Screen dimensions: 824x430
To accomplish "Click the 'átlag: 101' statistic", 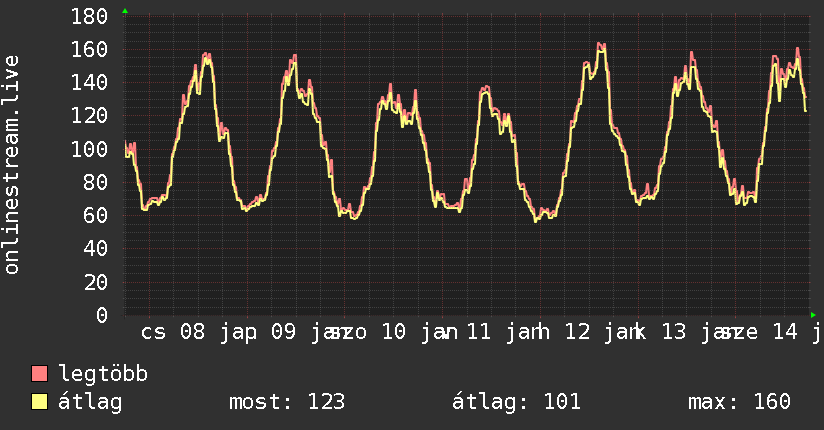I will (516, 402).
